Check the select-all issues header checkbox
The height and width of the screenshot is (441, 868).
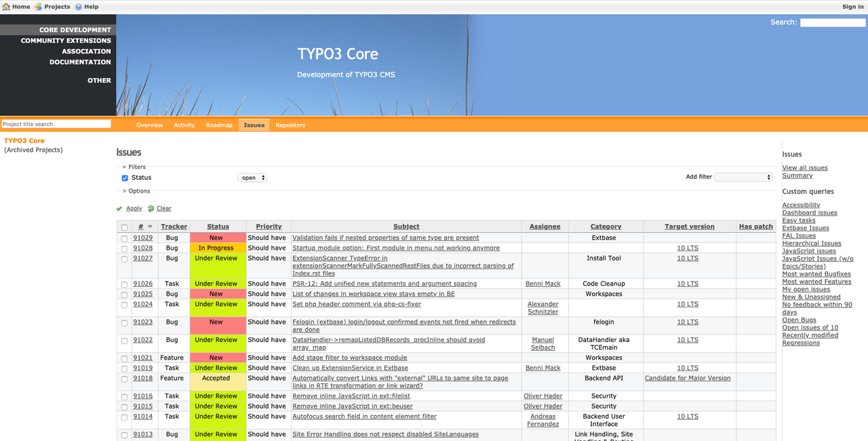pyautogui.click(x=123, y=227)
